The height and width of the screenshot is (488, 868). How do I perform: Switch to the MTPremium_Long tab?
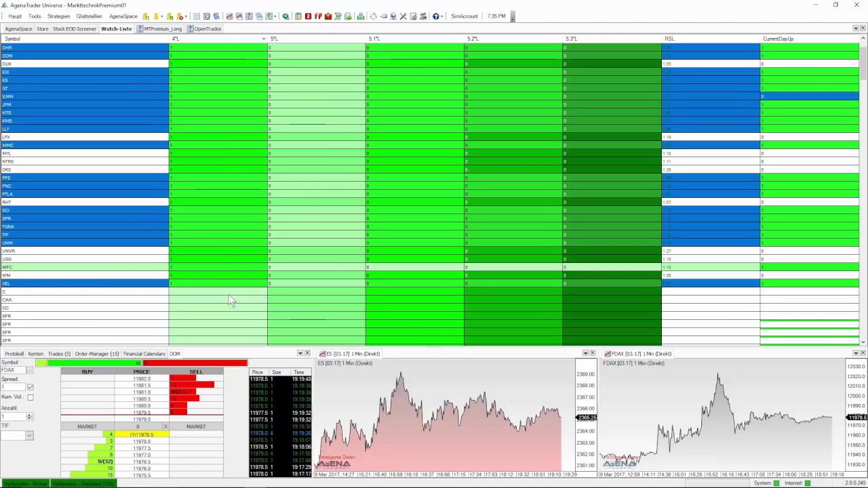(x=159, y=29)
